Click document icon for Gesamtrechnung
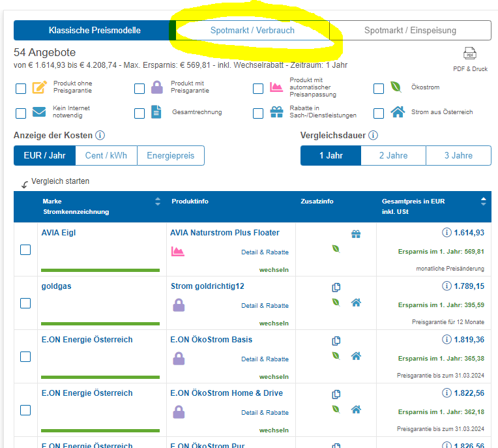 [x=156, y=112]
